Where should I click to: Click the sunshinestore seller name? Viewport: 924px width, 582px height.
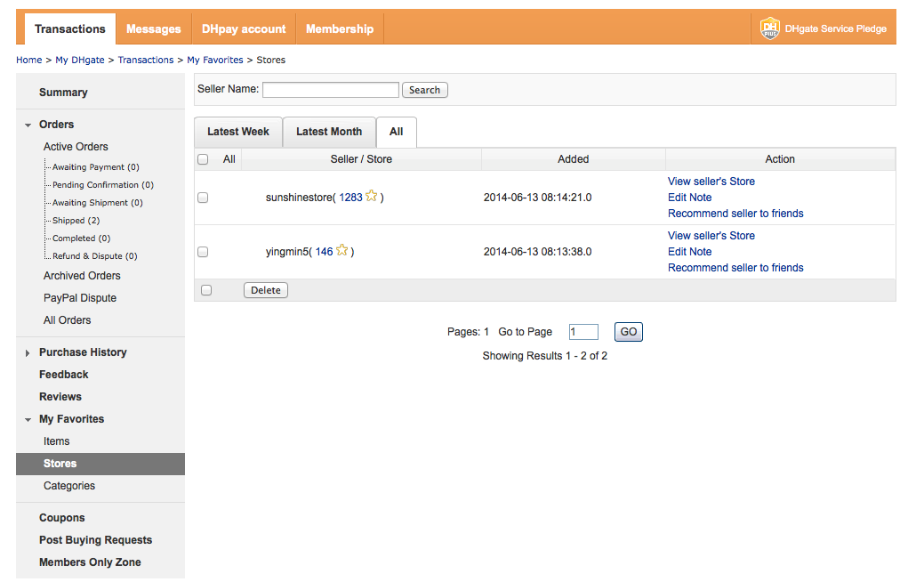[299, 198]
